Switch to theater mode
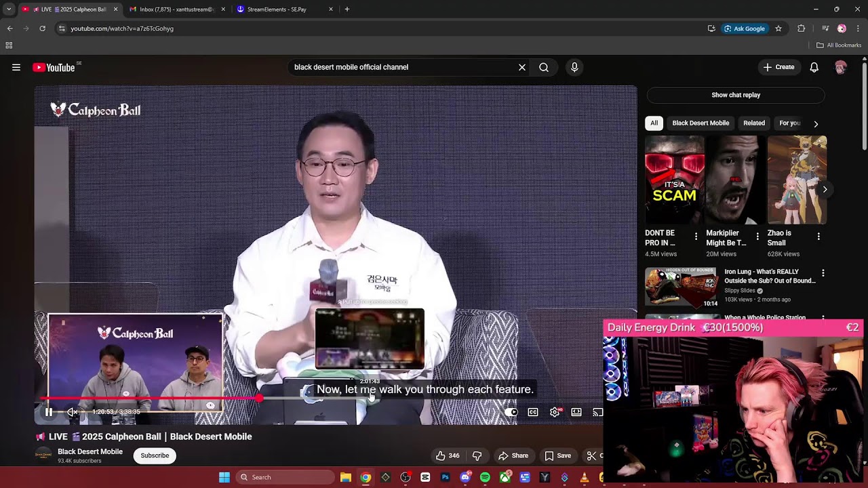 point(576,412)
